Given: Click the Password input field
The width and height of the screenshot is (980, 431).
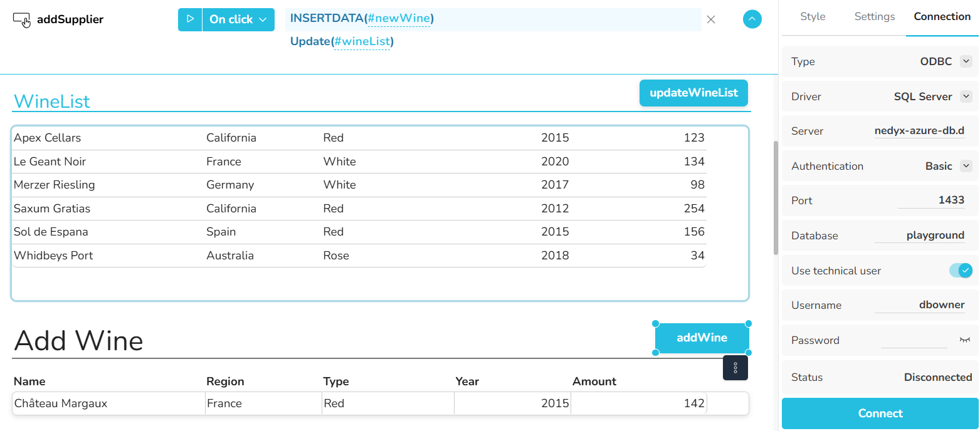Looking at the screenshot, I should click(914, 340).
